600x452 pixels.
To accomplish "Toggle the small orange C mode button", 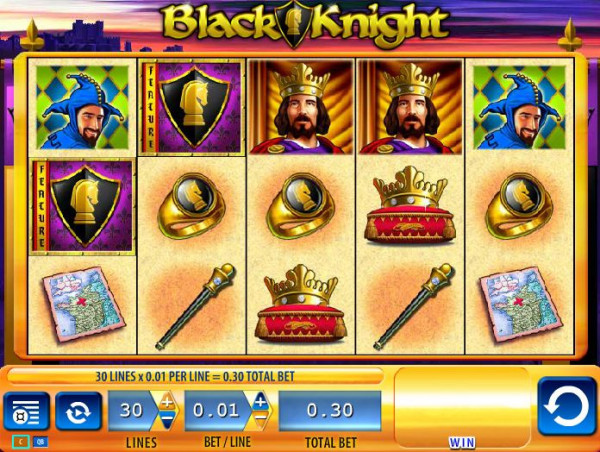I will 21,442.
